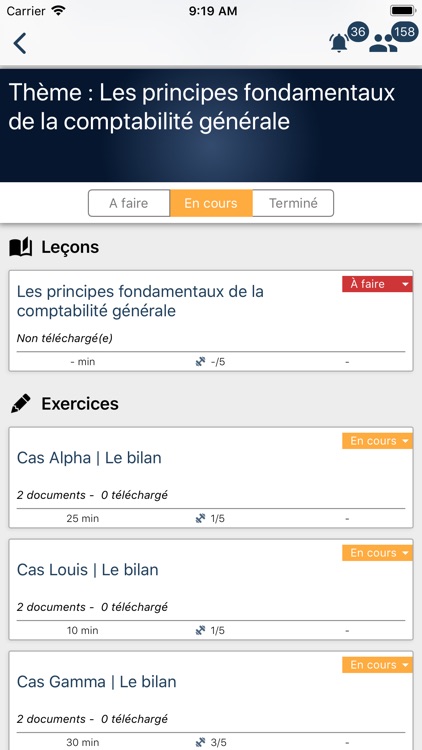This screenshot has width=422, height=750.
Task: Select the A faire filter segment
Action: (129, 203)
